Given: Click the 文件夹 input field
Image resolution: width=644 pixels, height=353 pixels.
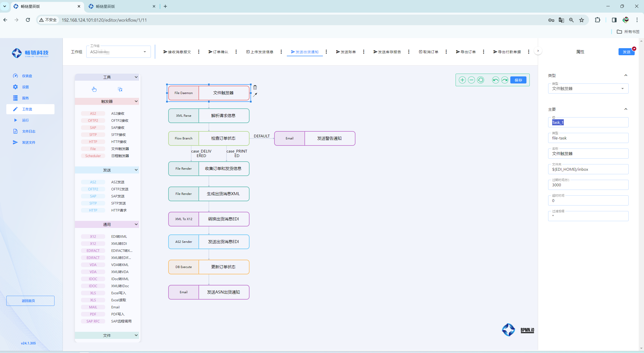Looking at the screenshot, I should coord(588,169).
